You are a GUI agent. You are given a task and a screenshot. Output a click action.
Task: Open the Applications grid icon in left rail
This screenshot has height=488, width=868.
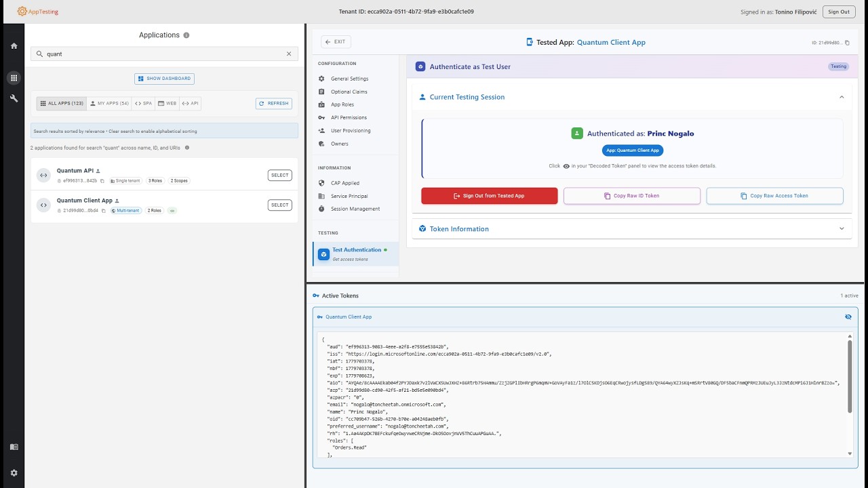point(14,78)
